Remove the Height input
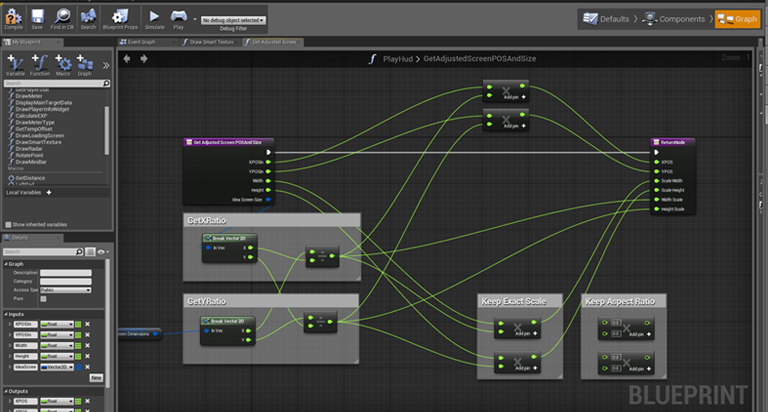 pyautogui.click(x=88, y=356)
